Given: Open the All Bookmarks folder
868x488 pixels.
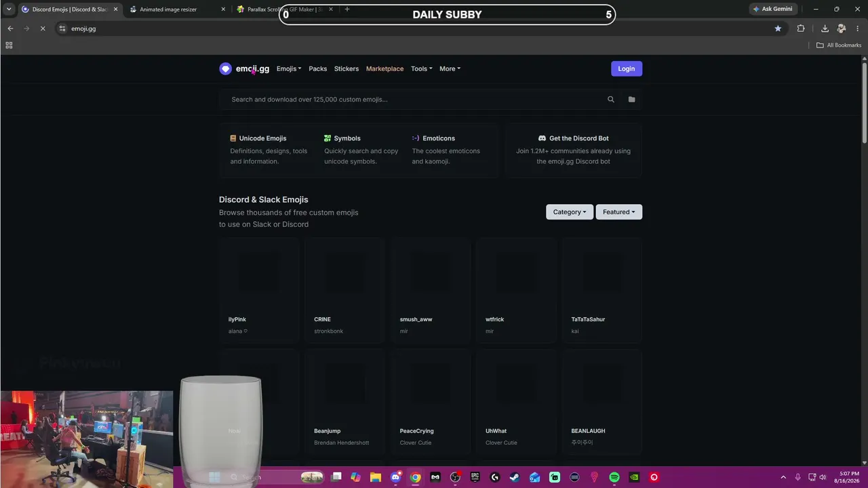Looking at the screenshot, I should 839,45.
